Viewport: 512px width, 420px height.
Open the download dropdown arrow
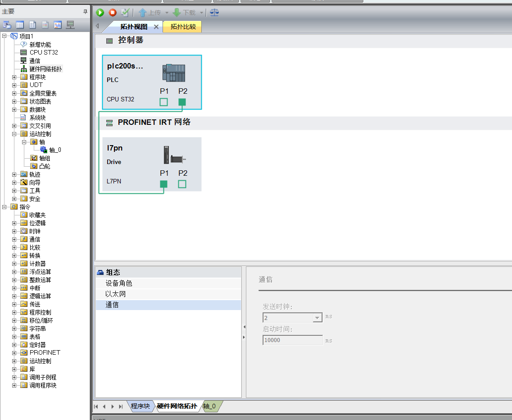[x=201, y=13]
